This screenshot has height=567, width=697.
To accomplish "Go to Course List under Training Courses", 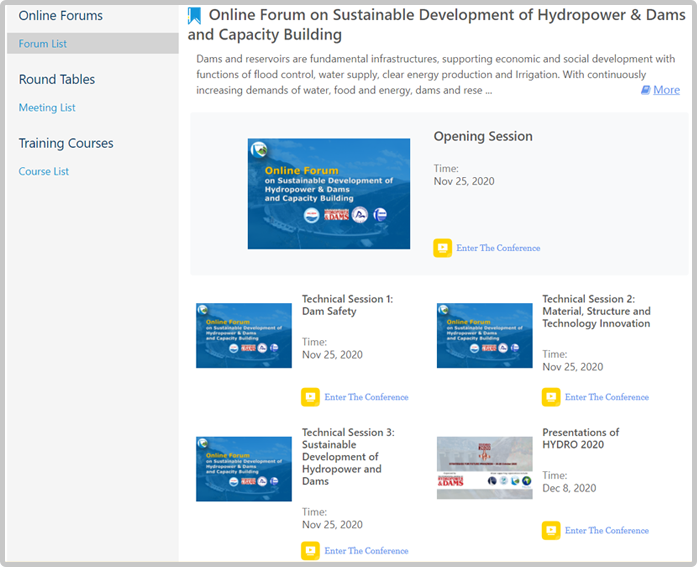I will (44, 172).
